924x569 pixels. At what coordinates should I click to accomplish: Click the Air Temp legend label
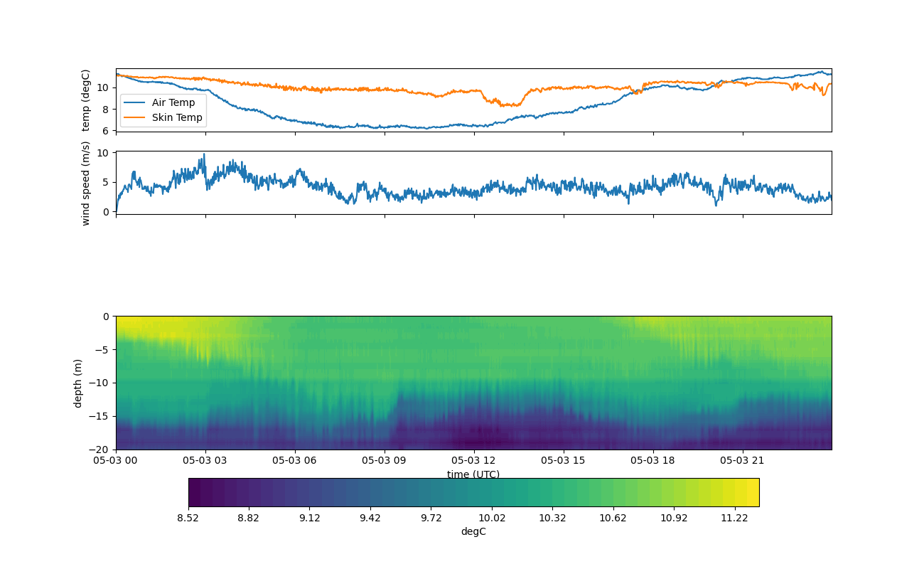tap(173, 102)
